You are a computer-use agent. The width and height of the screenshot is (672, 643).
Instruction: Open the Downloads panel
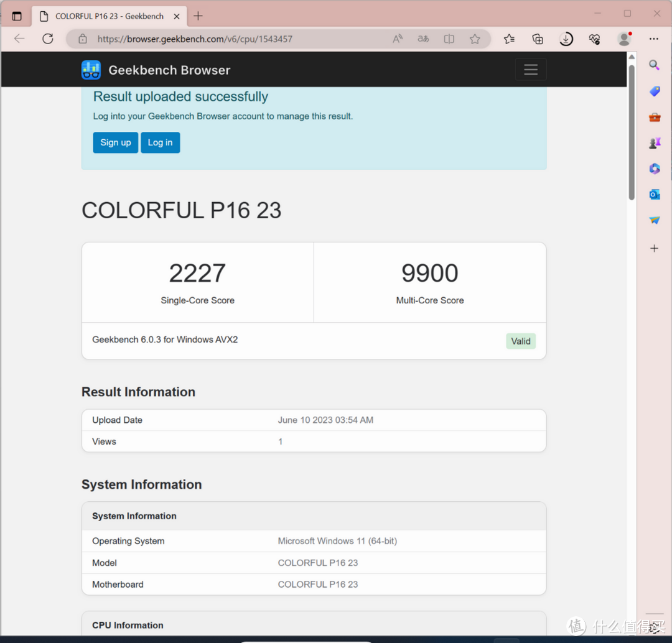pos(566,39)
